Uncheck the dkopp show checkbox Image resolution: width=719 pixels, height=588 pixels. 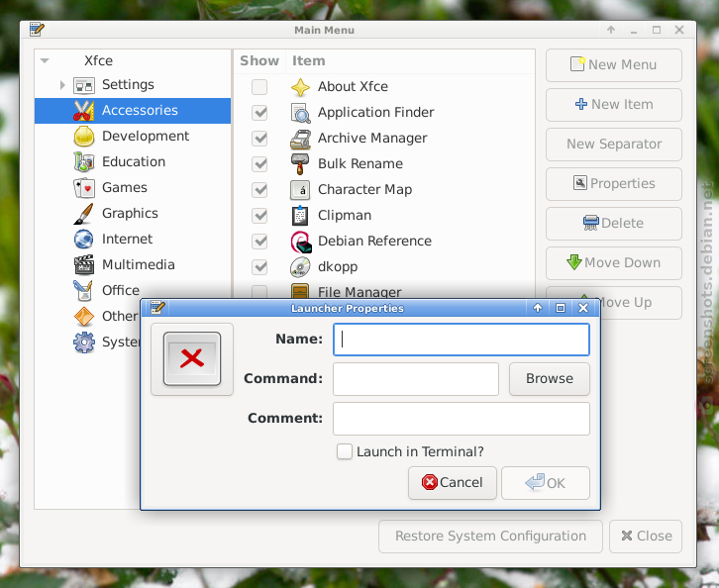[259, 267]
